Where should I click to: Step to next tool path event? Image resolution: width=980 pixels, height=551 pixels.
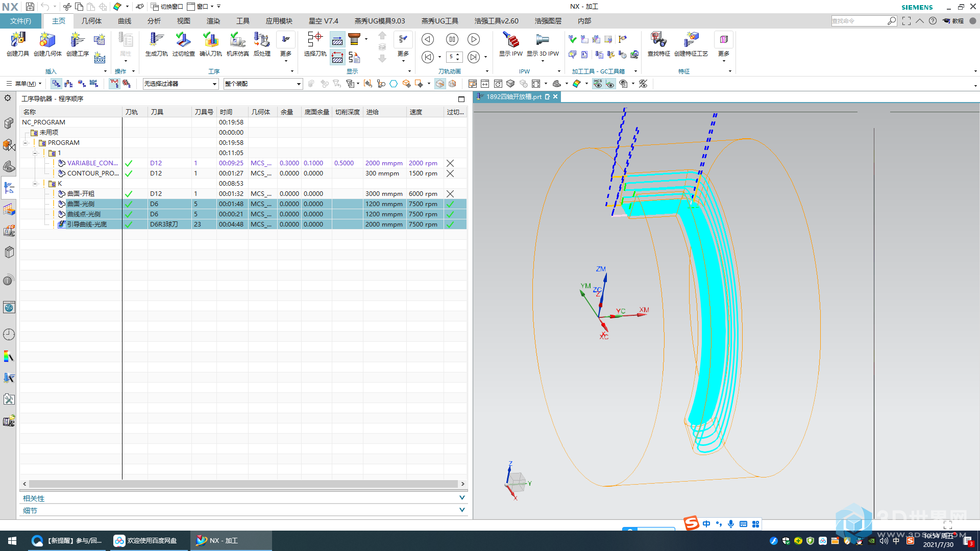[474, 57]
